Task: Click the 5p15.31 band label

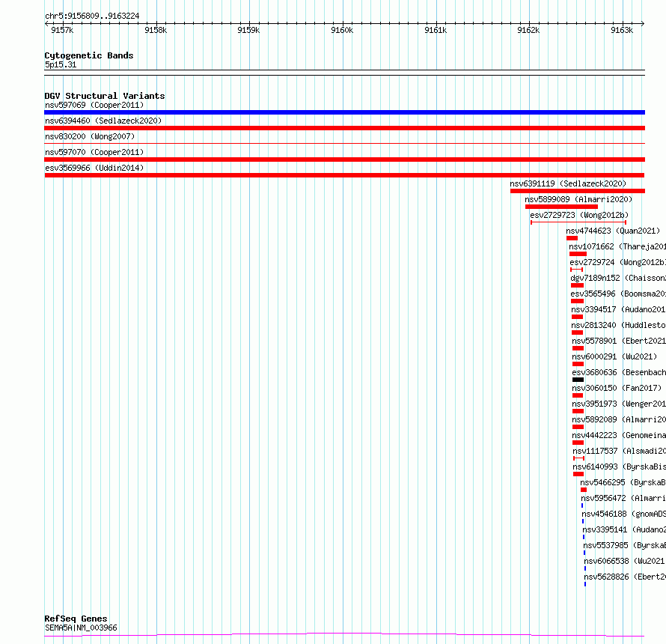Action: pyautogui.click(x=61, y=65)
